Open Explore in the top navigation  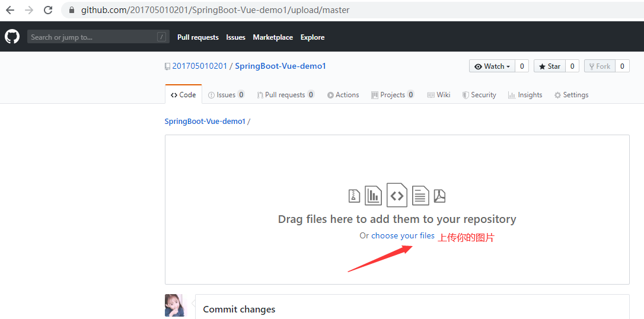pos(313,37)
